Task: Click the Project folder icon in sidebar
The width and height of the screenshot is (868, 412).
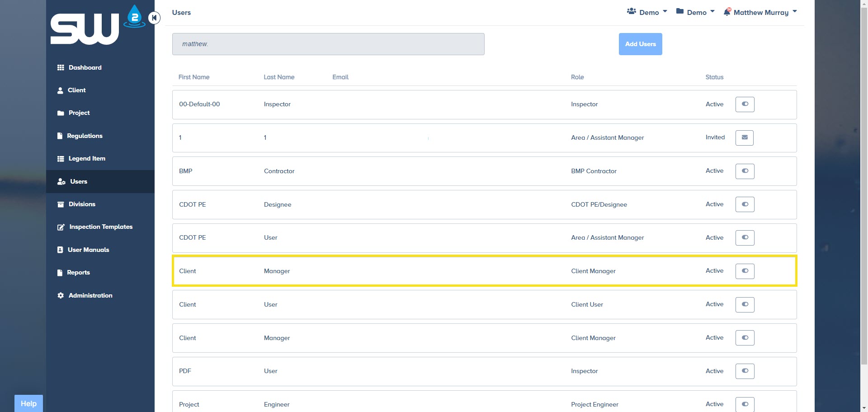Action: [x=61, y=113]
